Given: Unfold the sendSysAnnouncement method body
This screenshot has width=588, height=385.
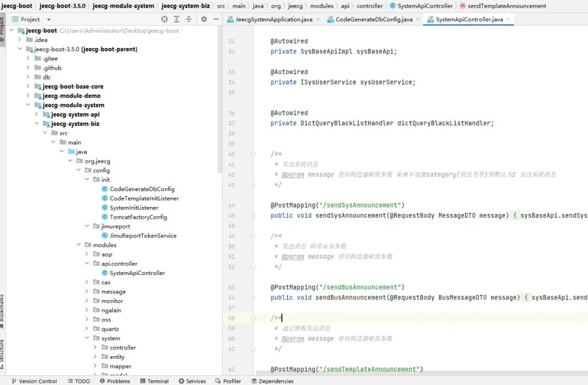Looking at the screenshot, I should [x=253, y=216].
